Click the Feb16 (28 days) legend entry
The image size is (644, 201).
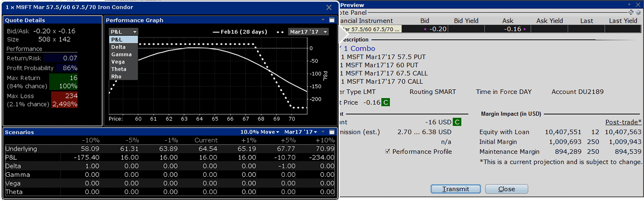(240, 32)
